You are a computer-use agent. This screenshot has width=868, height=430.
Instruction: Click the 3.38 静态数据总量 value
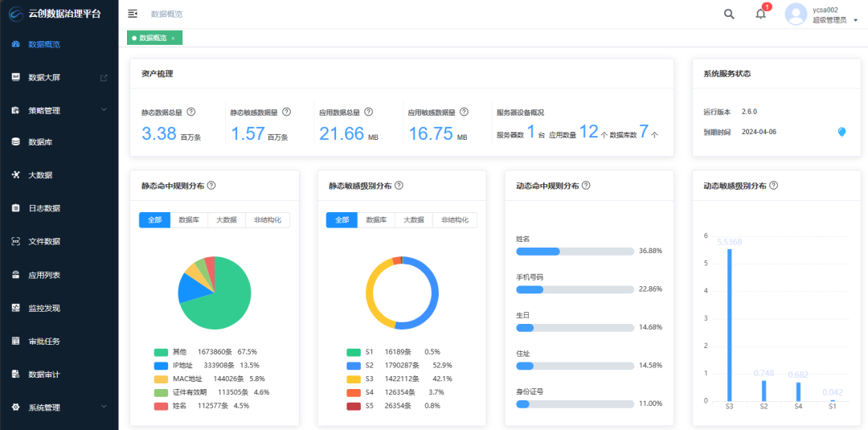(x=159, y=133)
